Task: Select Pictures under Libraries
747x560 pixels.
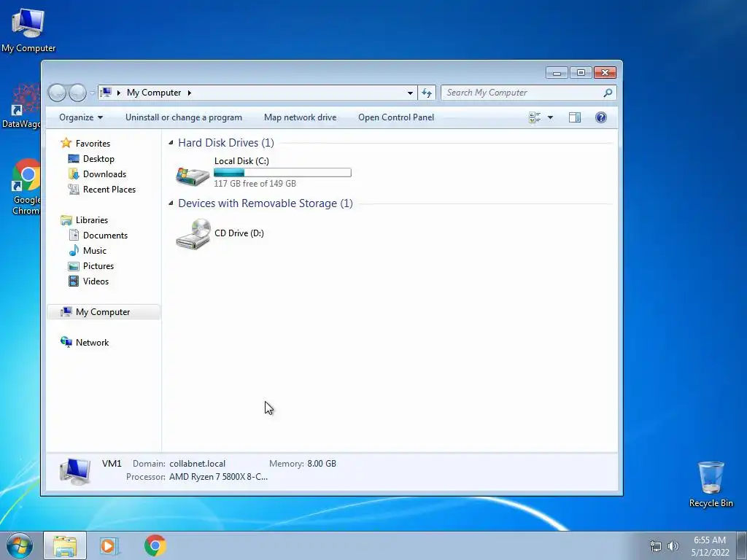Action: pyautogui.click(x=98, y=265)
